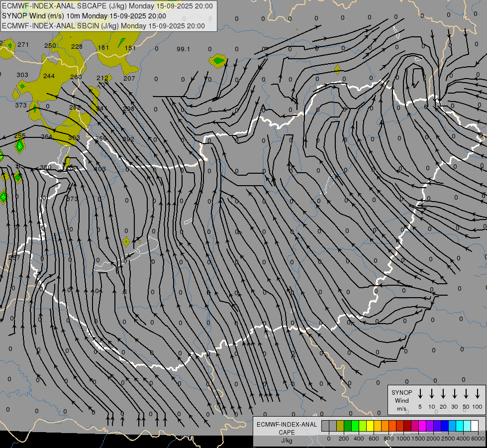Click the map value 359
487x448 pixels.
pos(101,139)
